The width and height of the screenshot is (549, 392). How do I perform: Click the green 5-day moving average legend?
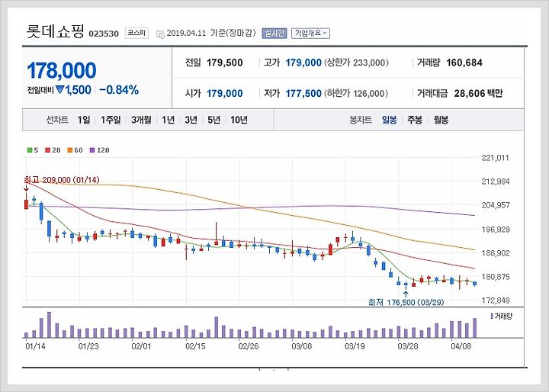coord(33,150)
